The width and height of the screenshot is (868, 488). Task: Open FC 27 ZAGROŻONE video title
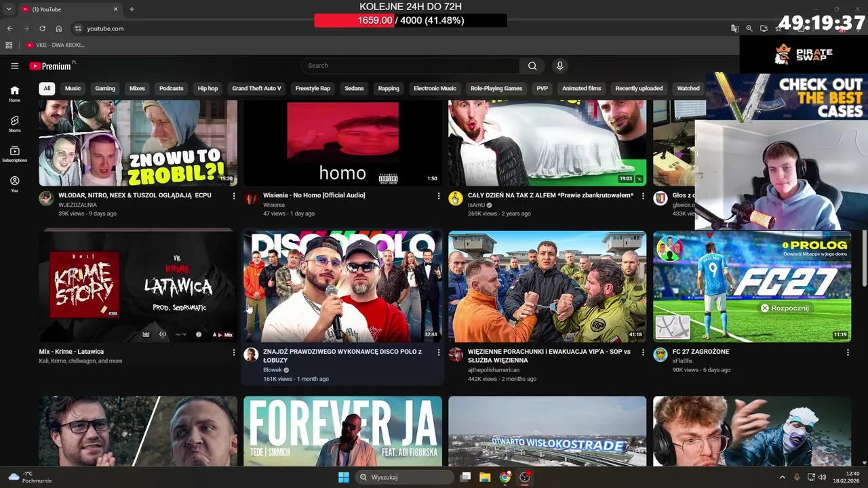(701, 352)
